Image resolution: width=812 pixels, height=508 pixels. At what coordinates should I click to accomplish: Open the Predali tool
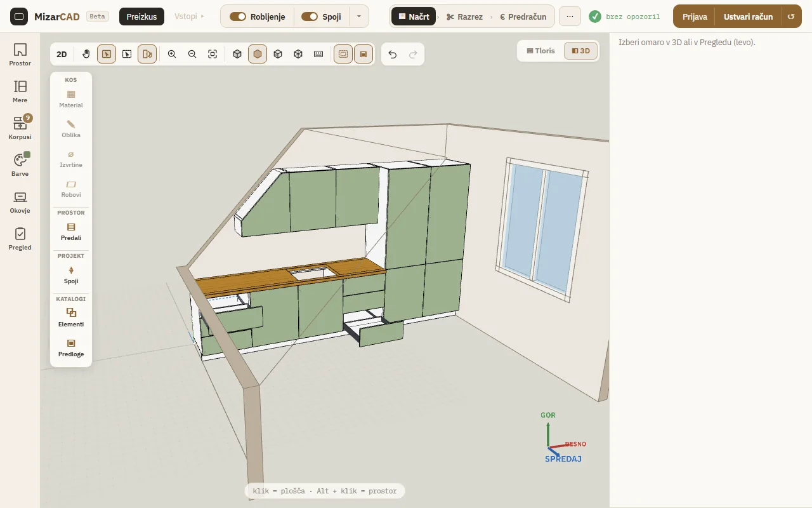tap(71, 232)
